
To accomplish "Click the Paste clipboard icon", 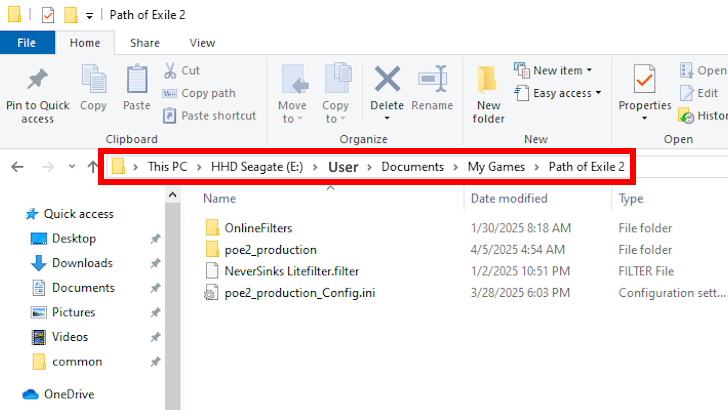I will click(137, 79).
